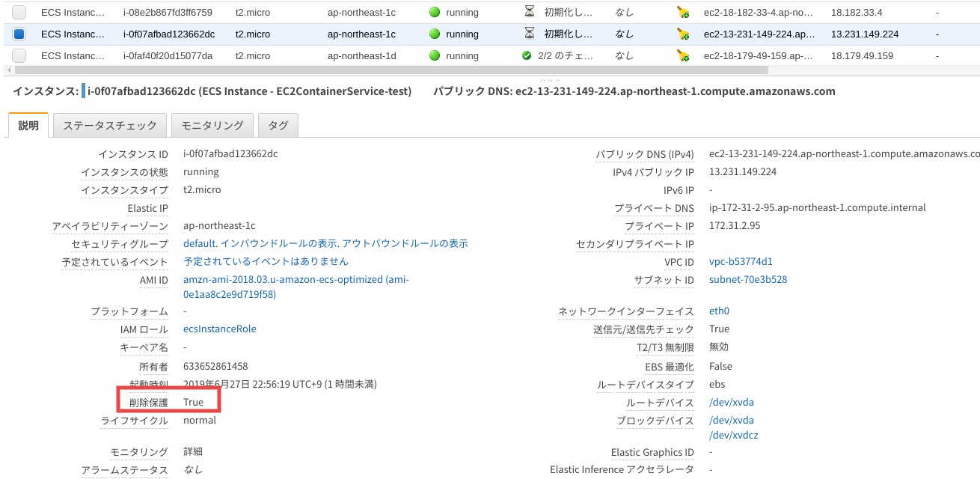
Task: Click IP address cell 18.179.49.159
Action: click(862, 56)
